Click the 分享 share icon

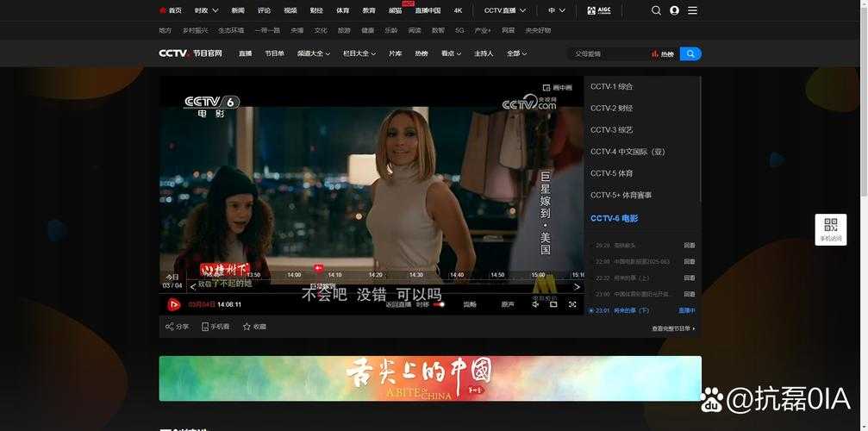pyautogui.click(x=178, y=327)
